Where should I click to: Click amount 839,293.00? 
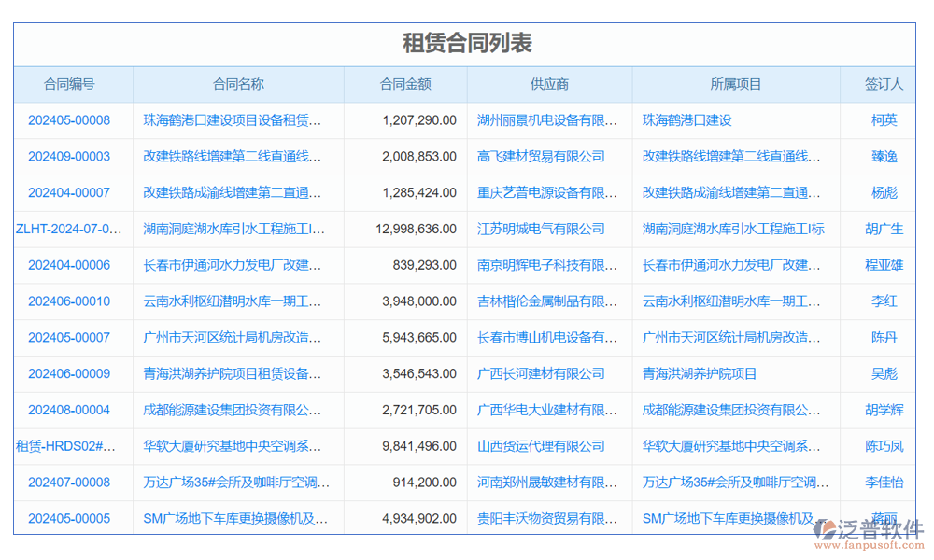point(424,265)
